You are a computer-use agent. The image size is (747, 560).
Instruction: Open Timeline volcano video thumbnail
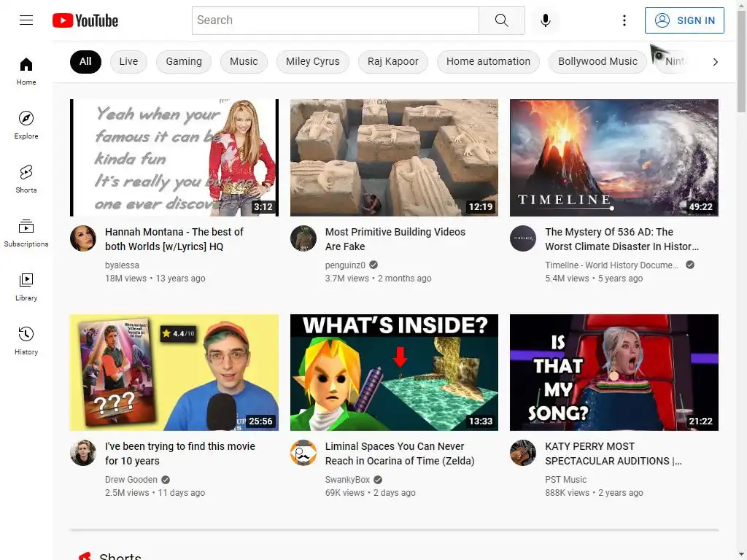(x=614, y=157)
